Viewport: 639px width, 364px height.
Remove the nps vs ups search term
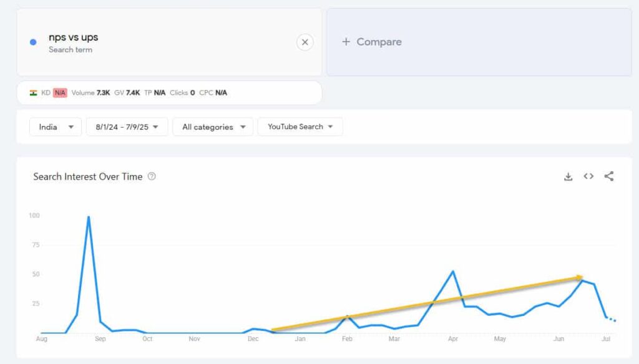click(x=305, y=42)
